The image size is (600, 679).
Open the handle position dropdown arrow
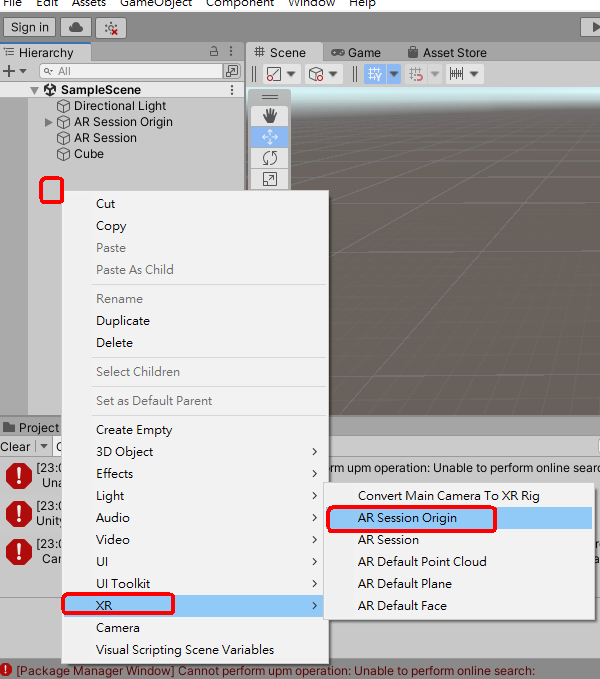(291, 74)
